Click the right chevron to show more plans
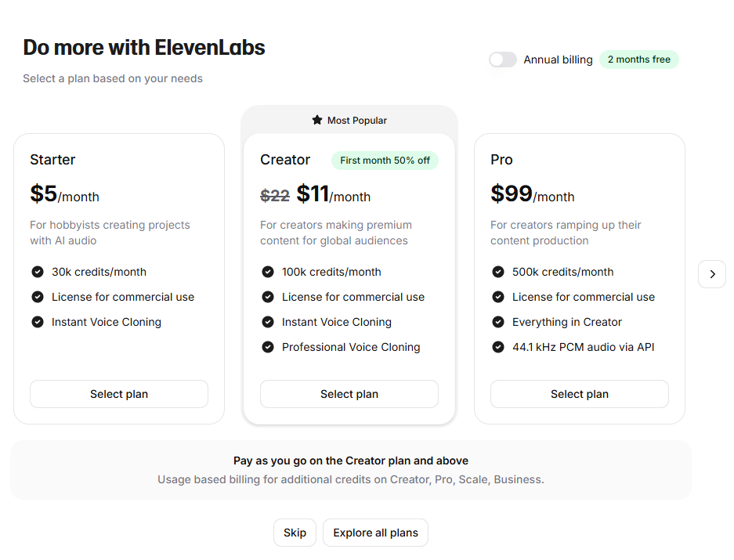 click(x=711, y=274)
